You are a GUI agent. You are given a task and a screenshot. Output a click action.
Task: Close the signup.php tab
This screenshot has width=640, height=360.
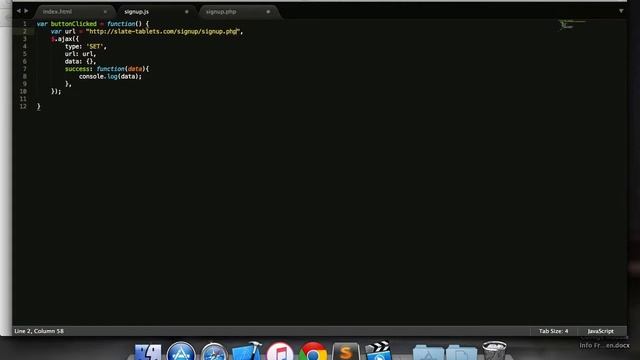268,12
